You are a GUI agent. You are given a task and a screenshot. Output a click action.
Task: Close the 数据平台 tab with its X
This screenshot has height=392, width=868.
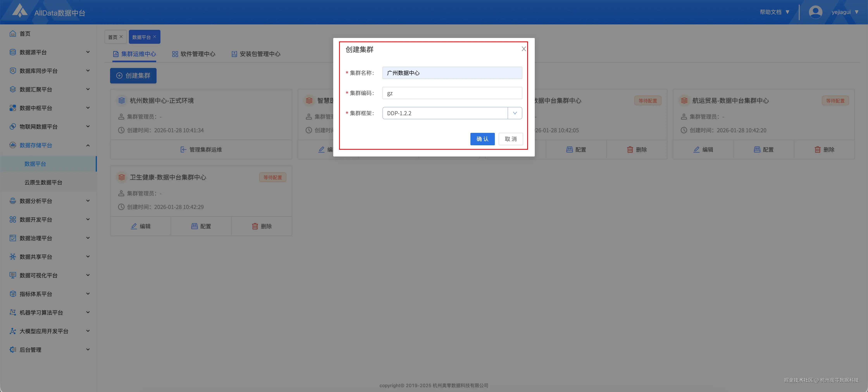155,37
